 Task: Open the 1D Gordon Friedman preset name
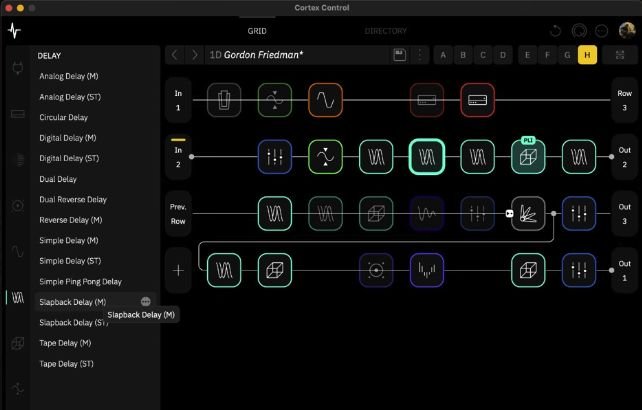pyautogui.click(x=256, y=55)
